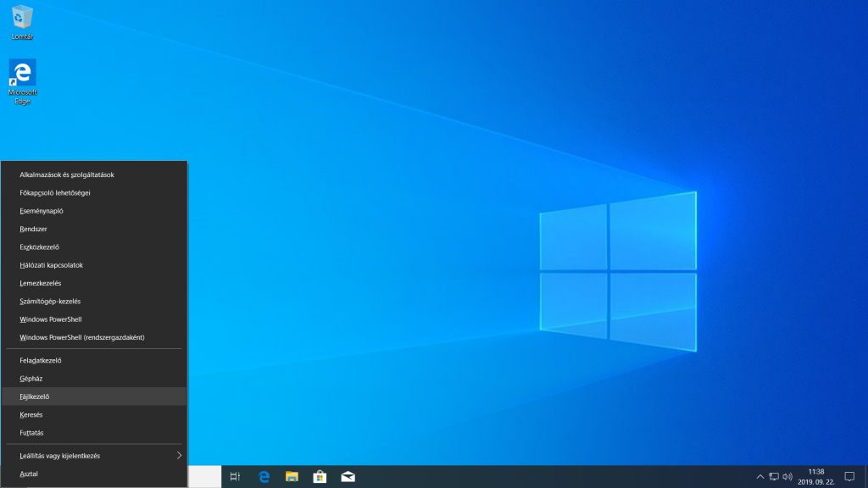Click the network status tray icon

[x=774, y=476]
